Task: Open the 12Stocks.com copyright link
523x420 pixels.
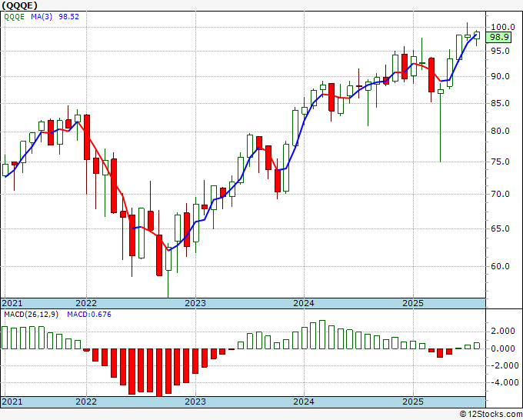Action: click(x=491, y=415)
